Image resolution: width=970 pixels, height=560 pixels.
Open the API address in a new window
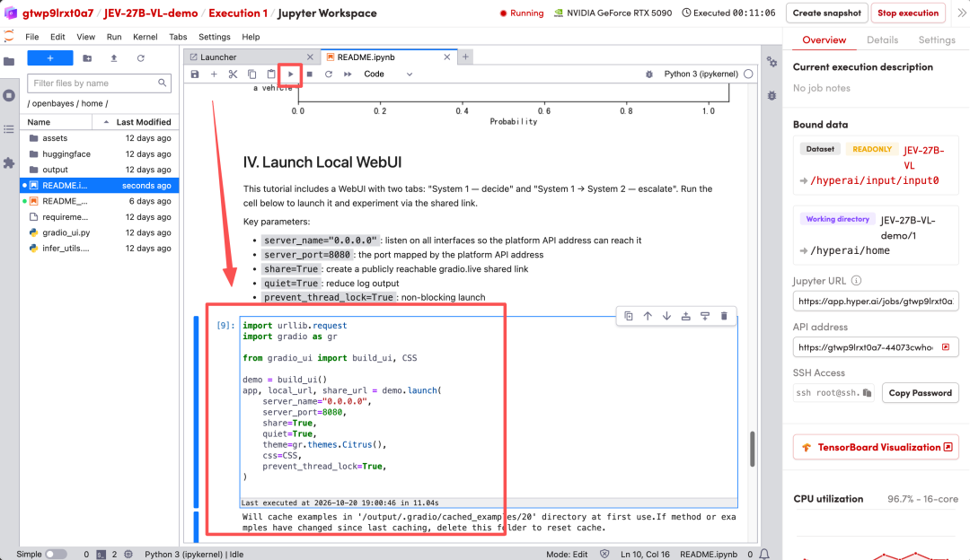tap(946, 347)
